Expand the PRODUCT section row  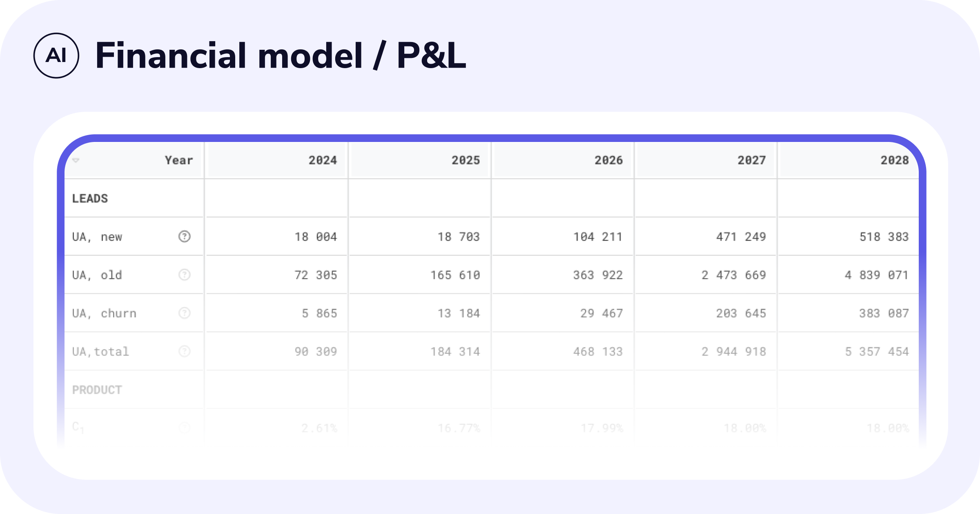97,390
